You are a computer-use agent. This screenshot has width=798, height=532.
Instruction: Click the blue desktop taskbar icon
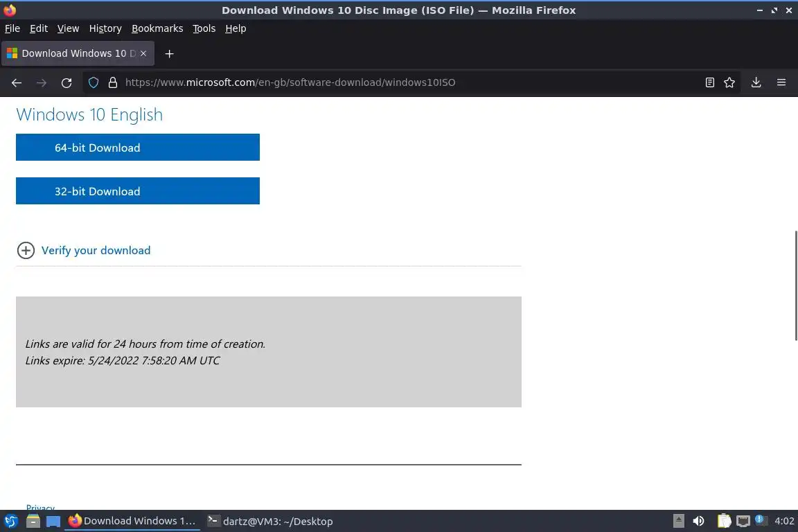[53, 522]
